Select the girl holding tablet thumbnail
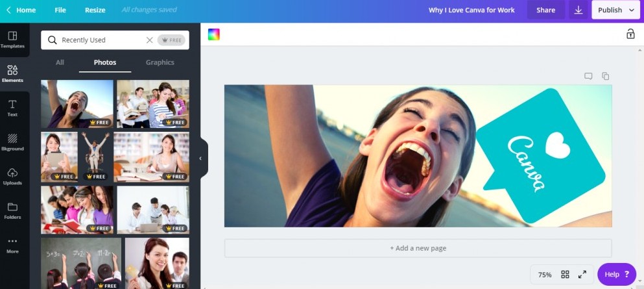 tap(59, 157)
